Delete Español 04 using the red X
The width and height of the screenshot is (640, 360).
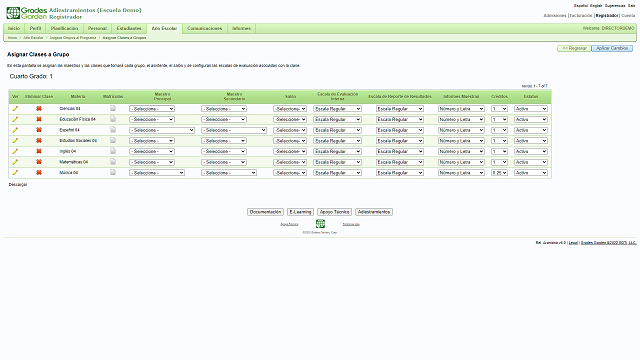click(x=39, y=130)
